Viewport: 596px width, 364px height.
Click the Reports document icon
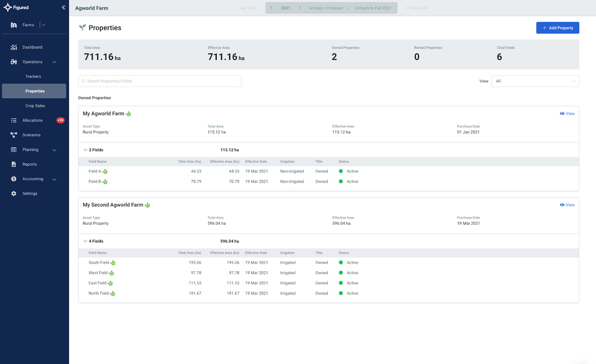point(14,164)
